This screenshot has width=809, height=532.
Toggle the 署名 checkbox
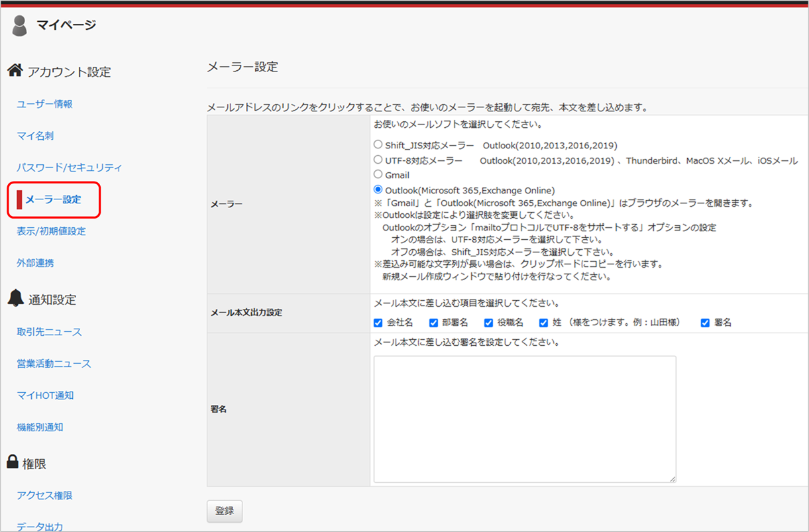coord(704,323)
